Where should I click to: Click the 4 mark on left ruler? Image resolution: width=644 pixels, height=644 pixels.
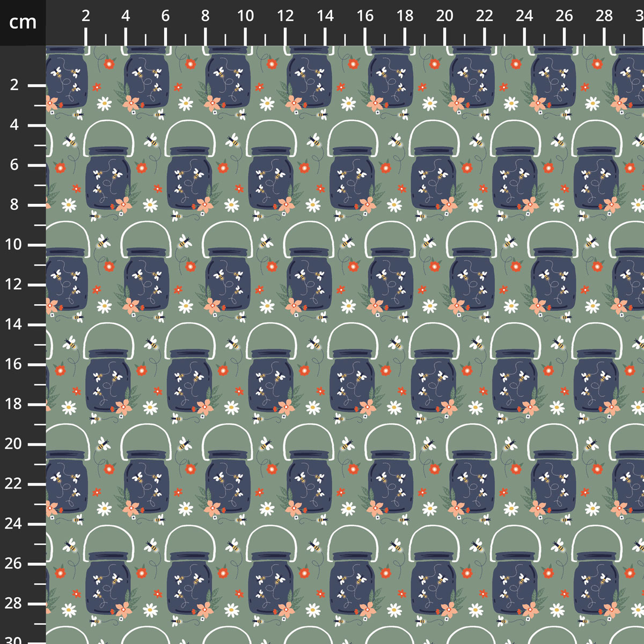(x=14, y=125)
